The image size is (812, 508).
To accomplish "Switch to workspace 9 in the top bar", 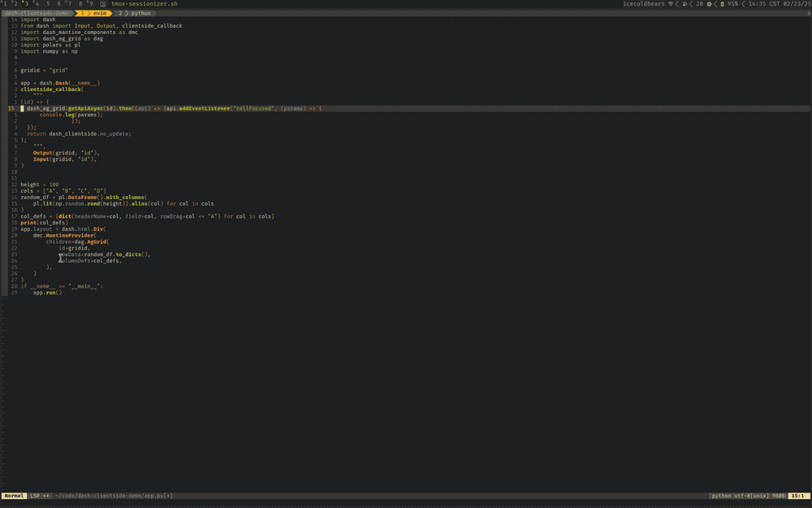I will (x=91, y=3).
